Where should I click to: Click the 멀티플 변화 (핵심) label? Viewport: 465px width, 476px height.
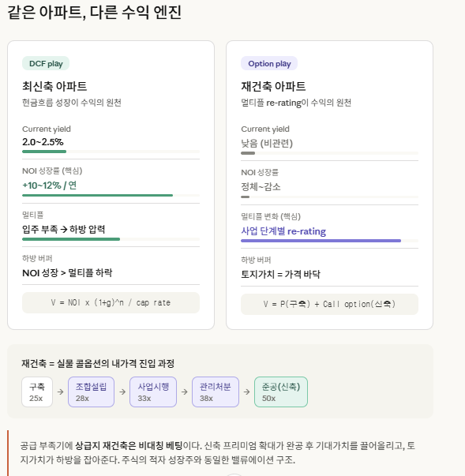click(271, 216)
